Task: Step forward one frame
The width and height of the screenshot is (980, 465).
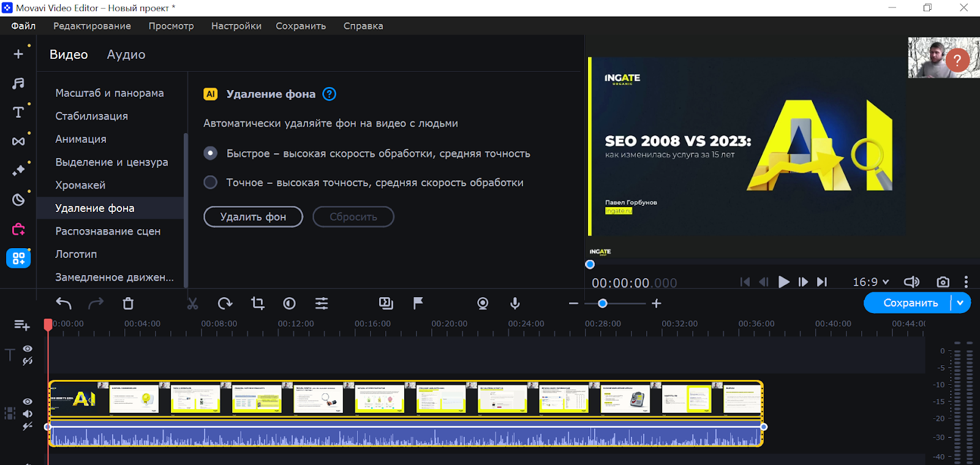Action: [x=803, y=282]
